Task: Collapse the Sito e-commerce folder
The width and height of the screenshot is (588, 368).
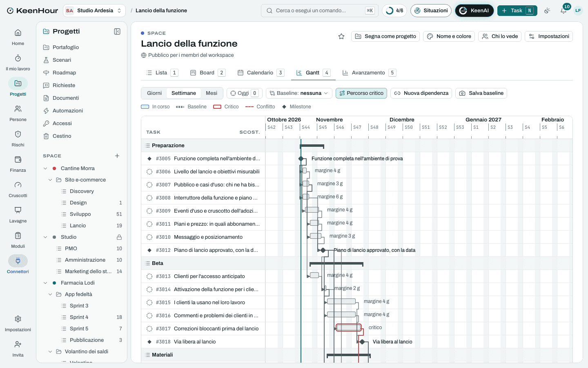Action: tap(50, 180)
